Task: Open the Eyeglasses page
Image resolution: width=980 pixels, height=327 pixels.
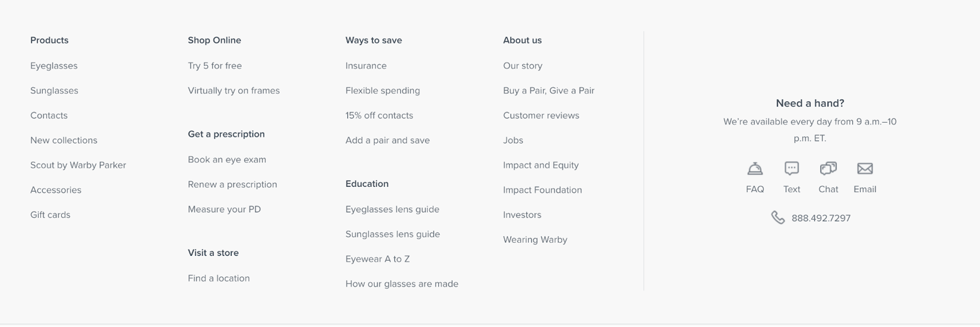Action: [54, 65]
